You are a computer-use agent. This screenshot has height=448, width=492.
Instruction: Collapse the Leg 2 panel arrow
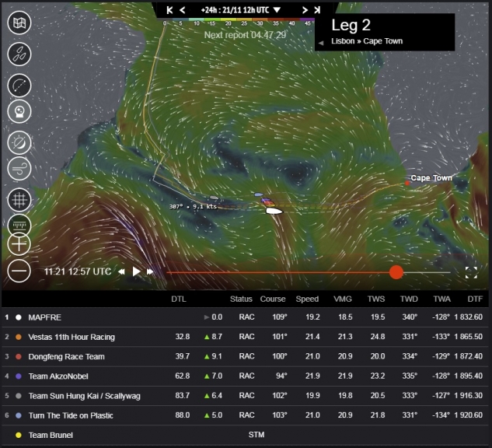pos(321,43)
